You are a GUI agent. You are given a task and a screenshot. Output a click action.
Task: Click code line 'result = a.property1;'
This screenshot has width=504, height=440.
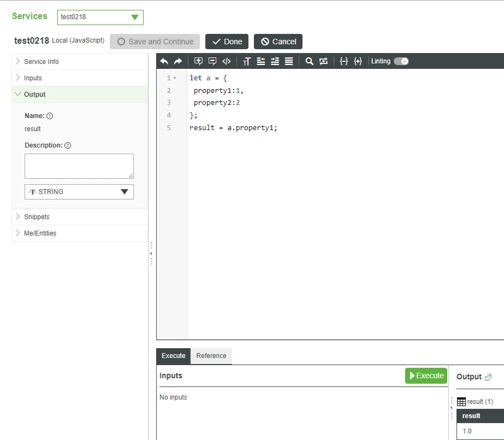(233, 128)
